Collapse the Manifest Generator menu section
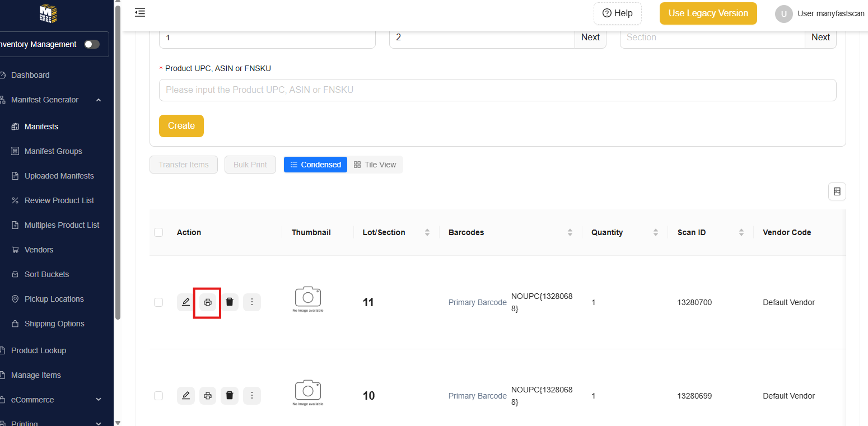Screen dimensions: 868x426 [x=99, y=100]
